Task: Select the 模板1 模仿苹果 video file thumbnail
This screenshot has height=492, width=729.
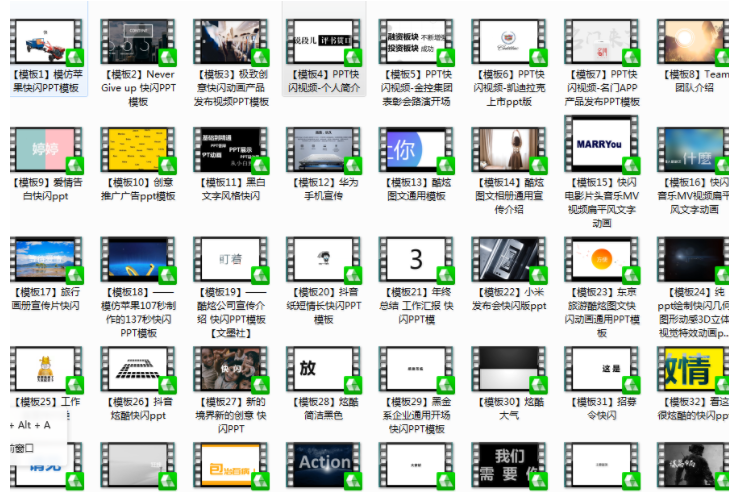Action: click(46, 42)
